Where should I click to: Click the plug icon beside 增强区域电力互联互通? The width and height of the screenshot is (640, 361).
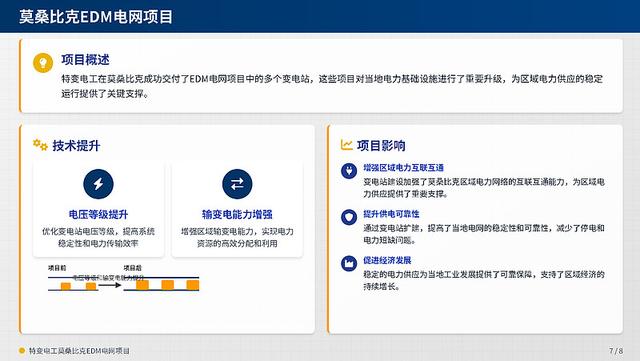point(349,170)
